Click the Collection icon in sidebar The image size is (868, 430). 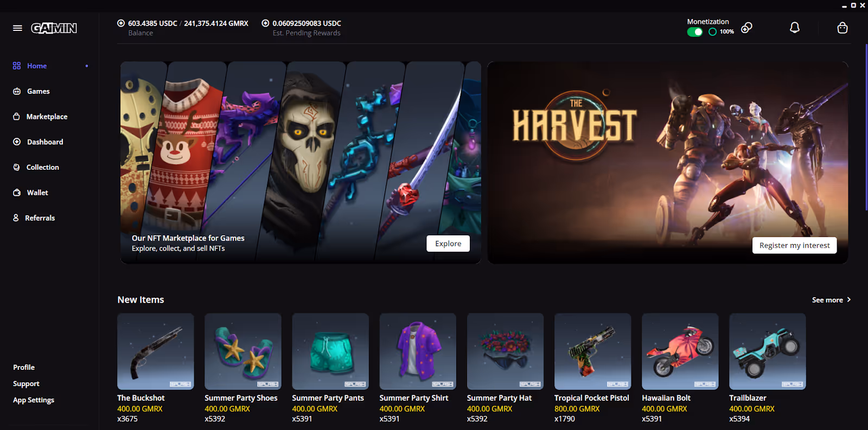pos(16,167)
